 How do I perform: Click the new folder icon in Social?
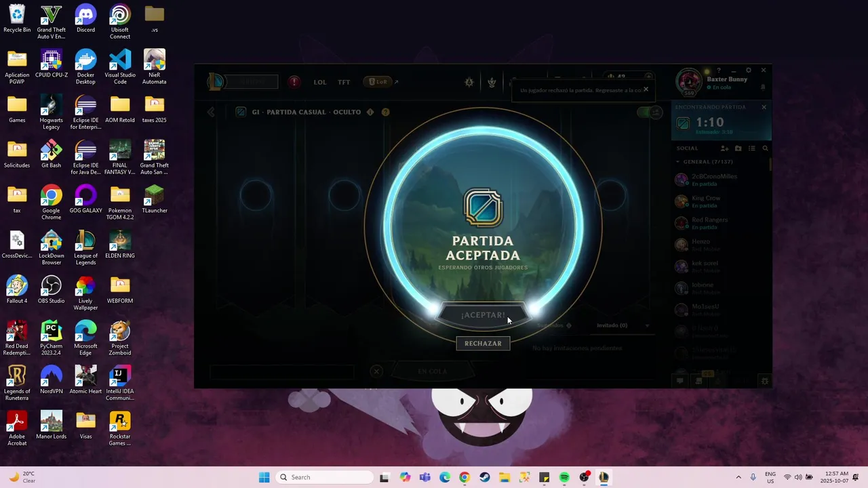click(x=738, y=148)
